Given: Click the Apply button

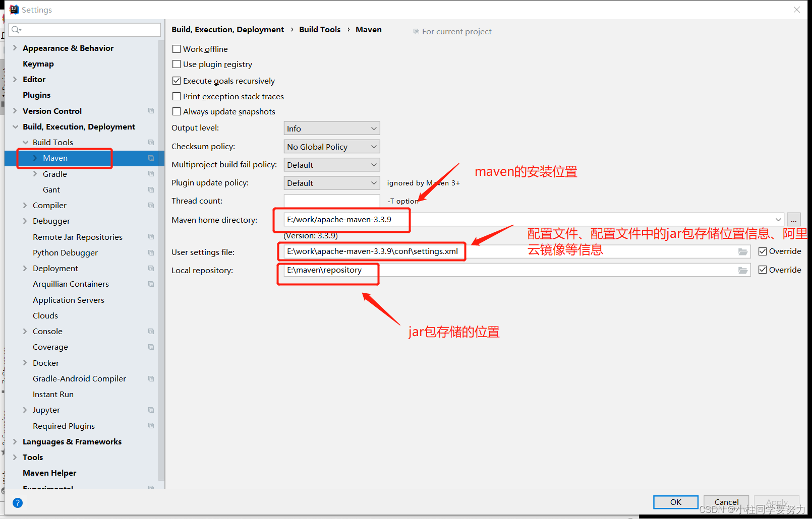Looking at the screenshot, I should pyautogui.click(x=777, y=502).
